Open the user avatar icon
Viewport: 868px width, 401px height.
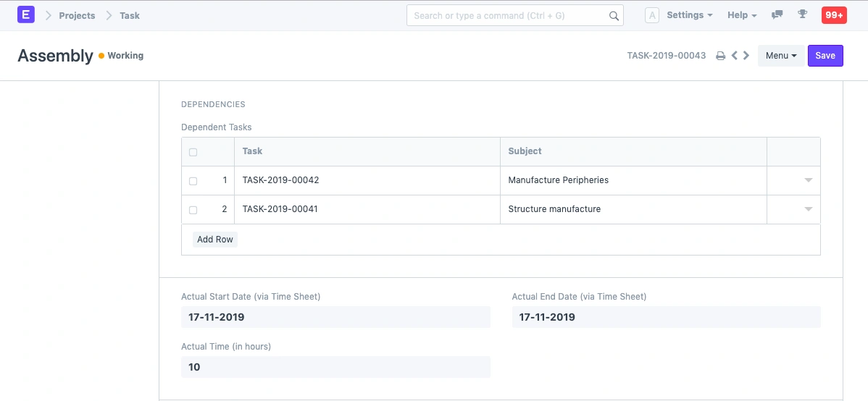point(651,15)
